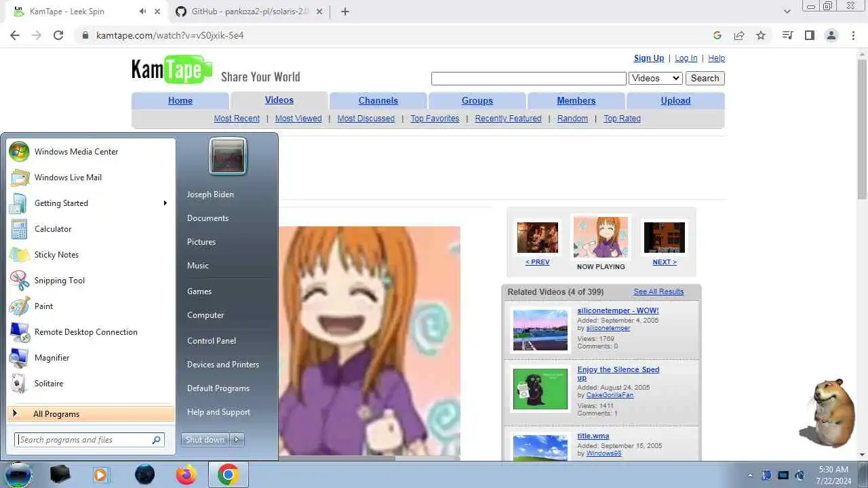Open the Upload tab
The width and height of the screenshot is (868, 488).
[x=675, y=100]
